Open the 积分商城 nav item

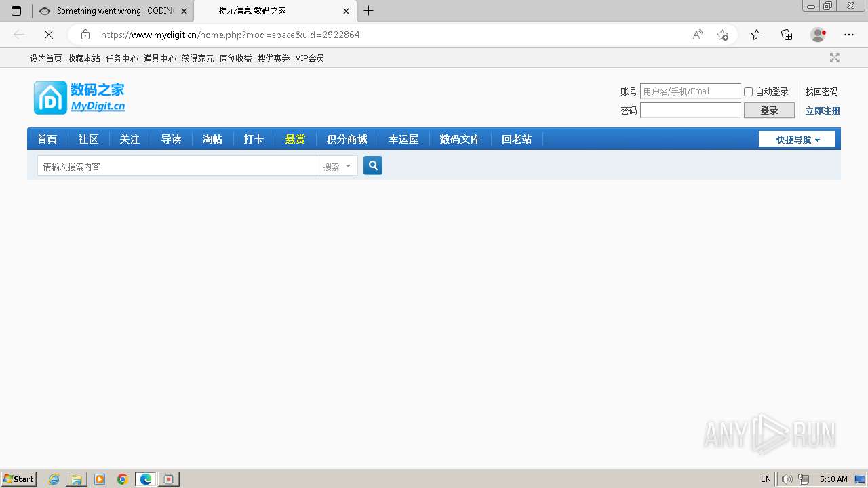click(347, 139)
